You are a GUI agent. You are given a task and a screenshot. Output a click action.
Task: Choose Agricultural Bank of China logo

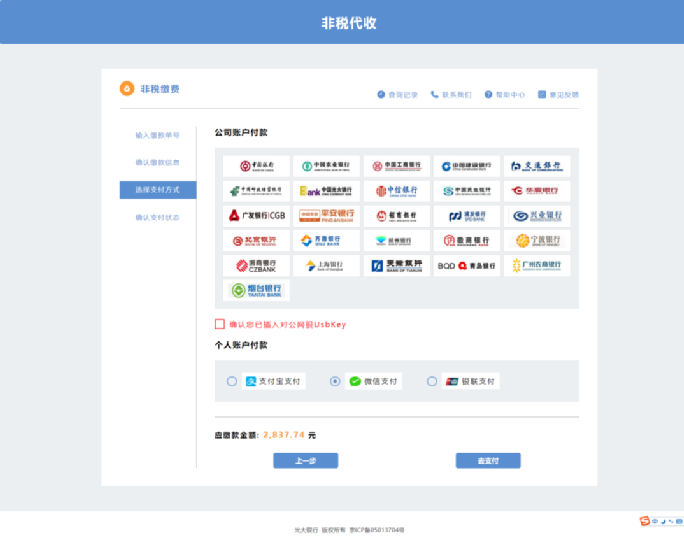pos(326,166)
